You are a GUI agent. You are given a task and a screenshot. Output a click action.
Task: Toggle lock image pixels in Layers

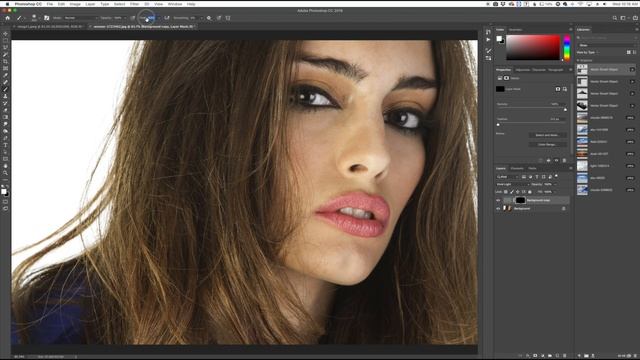point(512,192)
